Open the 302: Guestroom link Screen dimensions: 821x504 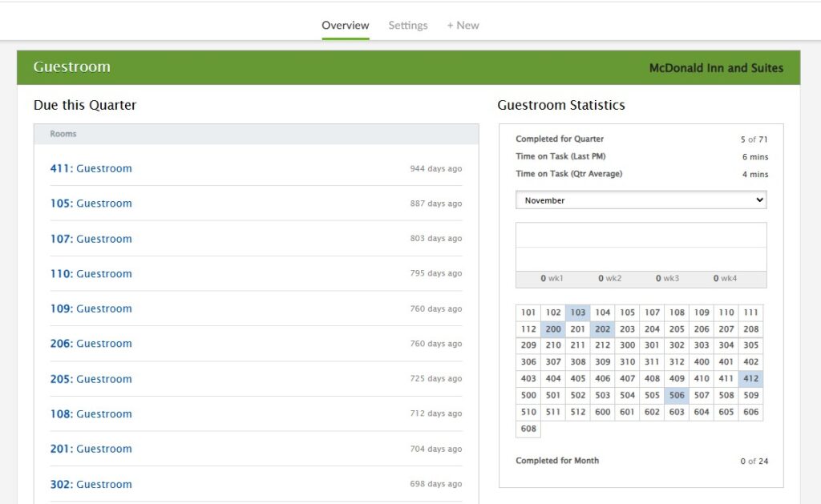91,484
